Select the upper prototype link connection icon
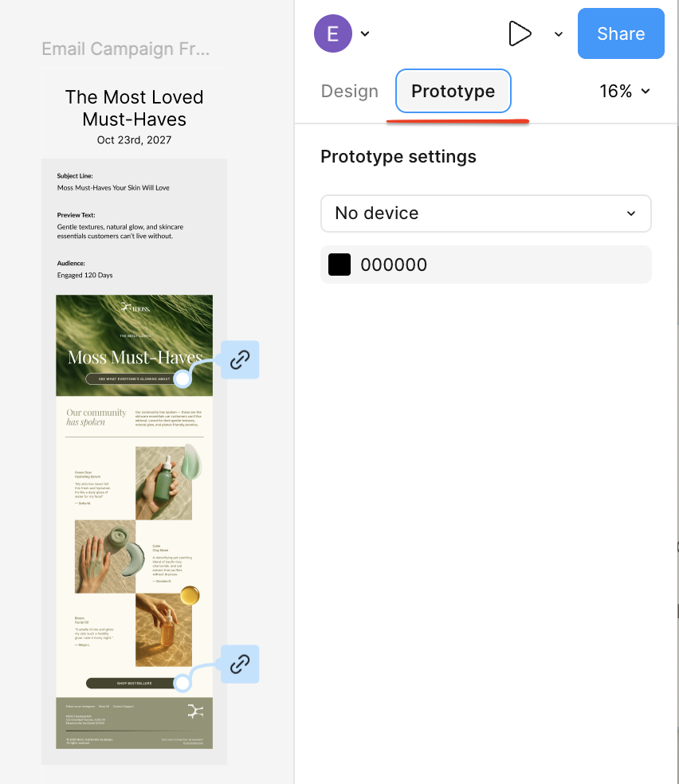 tap(240, 359)
